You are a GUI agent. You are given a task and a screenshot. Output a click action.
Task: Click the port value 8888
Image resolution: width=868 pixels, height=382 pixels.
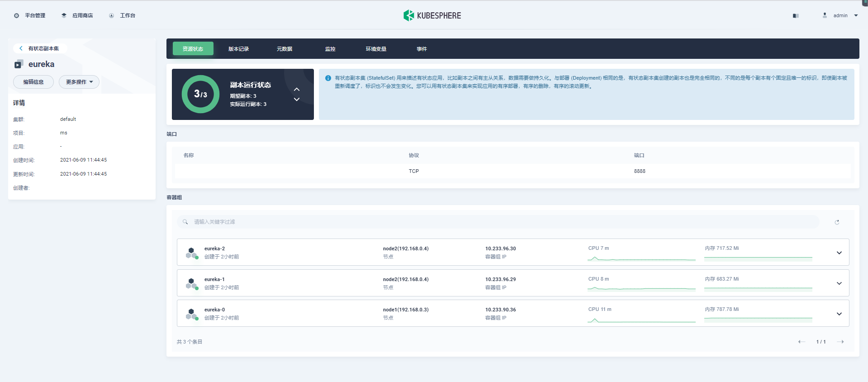pos(640,171)
